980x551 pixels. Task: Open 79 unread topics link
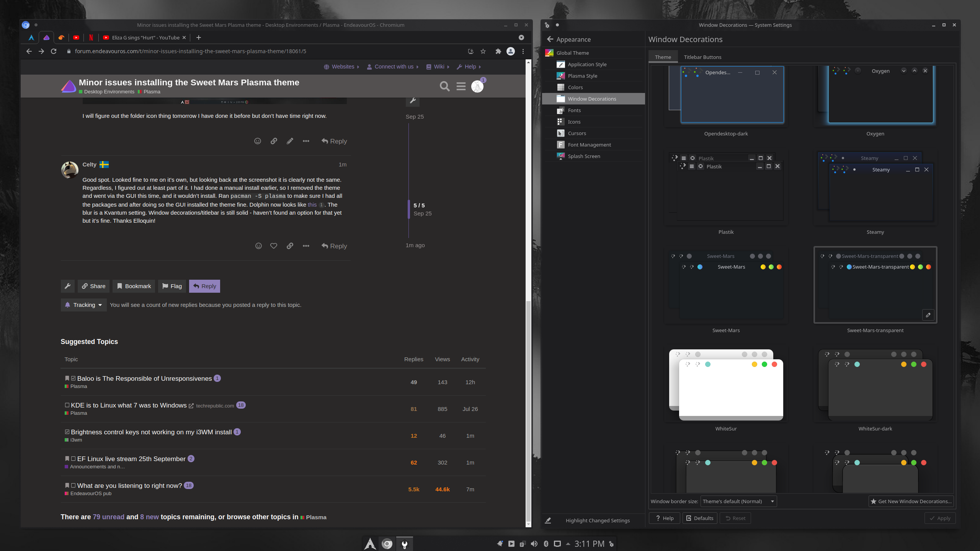[x=108, y=517]
